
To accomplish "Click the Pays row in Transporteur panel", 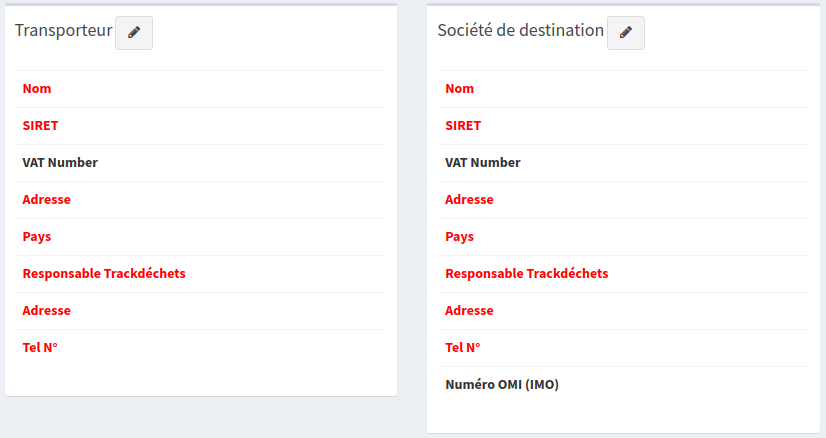I will pyautogui.click(x=37, y=237).
